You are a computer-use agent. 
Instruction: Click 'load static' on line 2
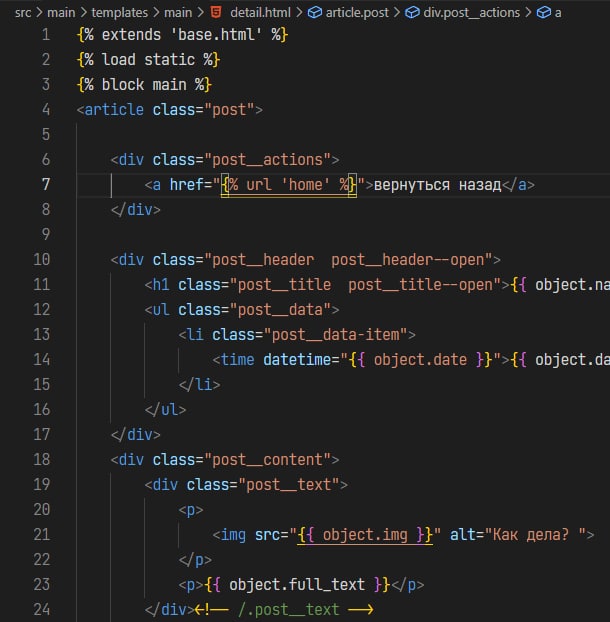pos(148,60)
